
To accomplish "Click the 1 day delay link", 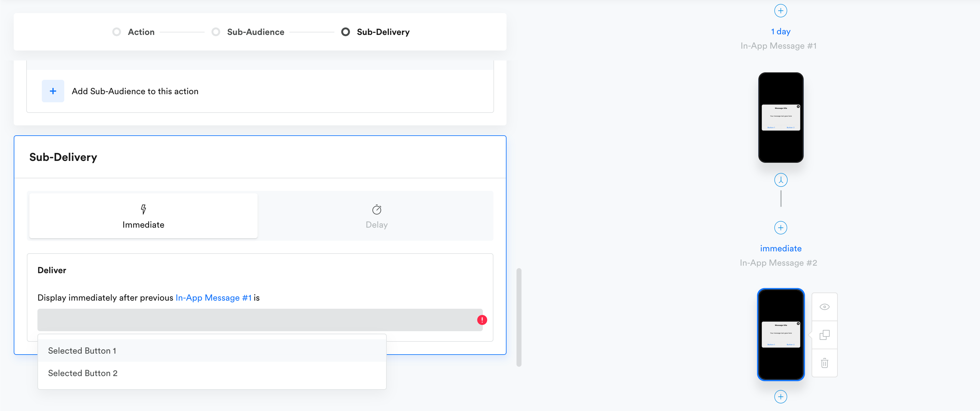I will [x=780, y=31].
